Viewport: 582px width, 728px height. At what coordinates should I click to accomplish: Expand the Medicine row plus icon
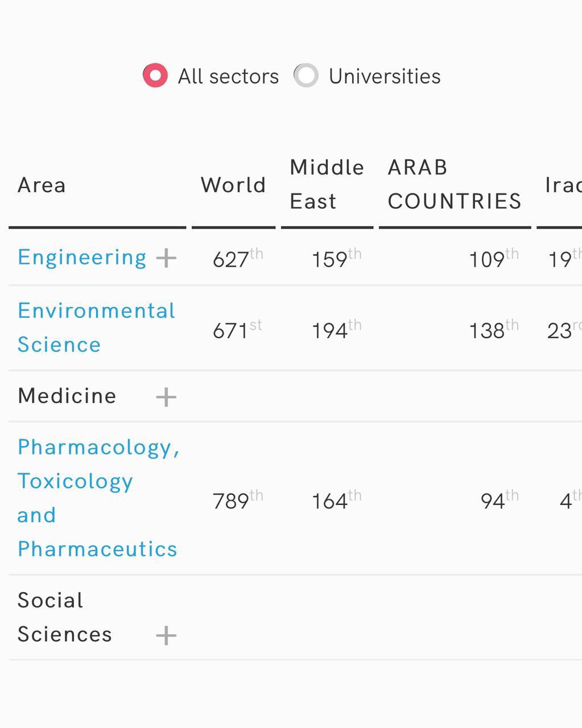(x=166, y=396)
